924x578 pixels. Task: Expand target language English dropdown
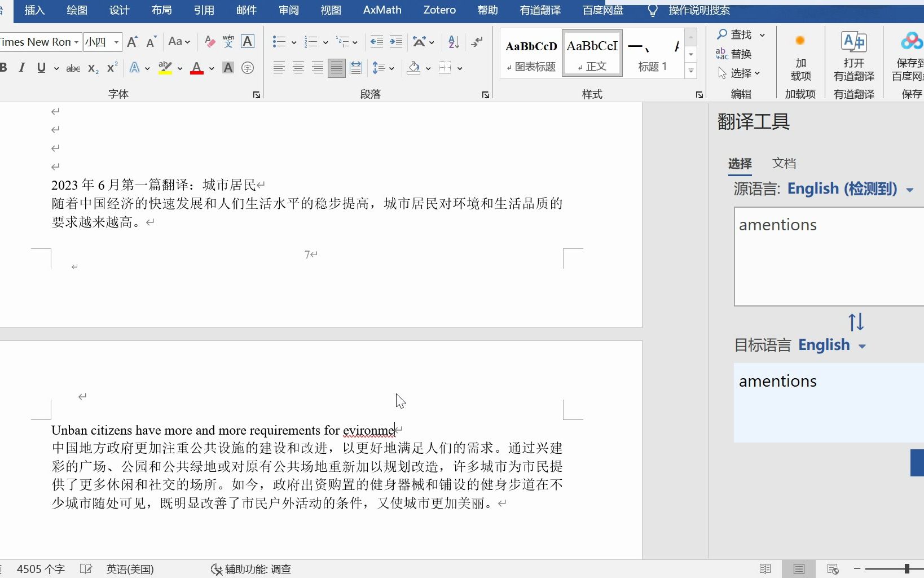tap(862, 347)
